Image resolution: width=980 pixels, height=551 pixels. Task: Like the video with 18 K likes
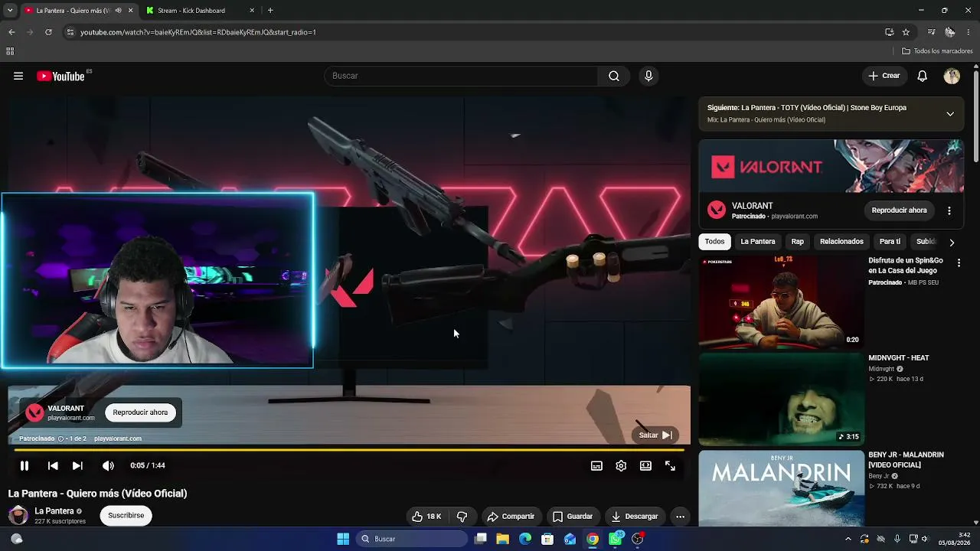pos(426,517)
